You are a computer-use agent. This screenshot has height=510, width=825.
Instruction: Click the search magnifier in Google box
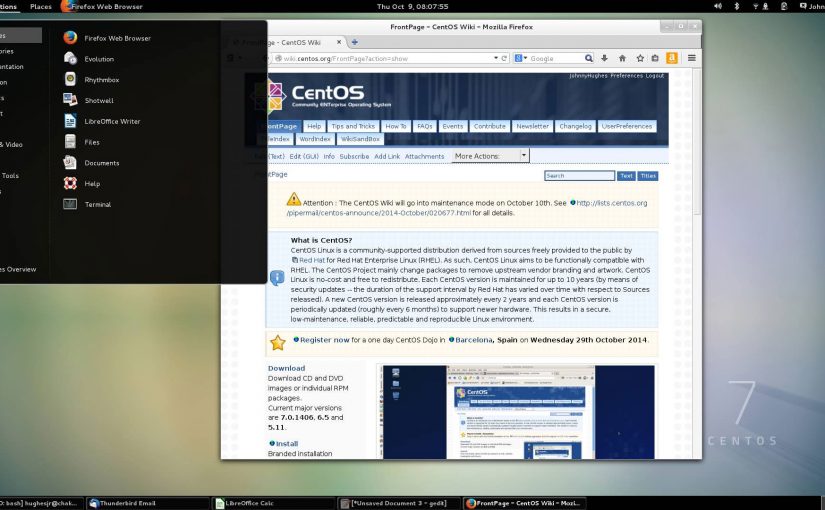click(x=589, y=58)
